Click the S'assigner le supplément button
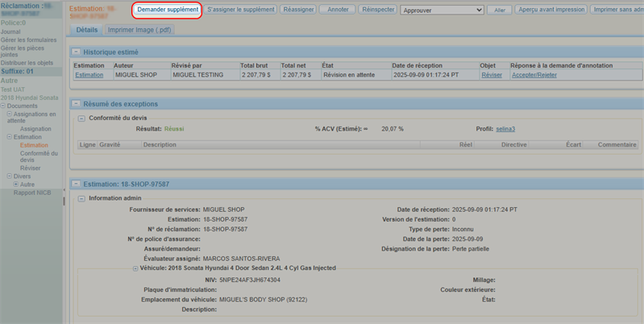The width and height of the screenshot is (644, 324). click(241, 10)
